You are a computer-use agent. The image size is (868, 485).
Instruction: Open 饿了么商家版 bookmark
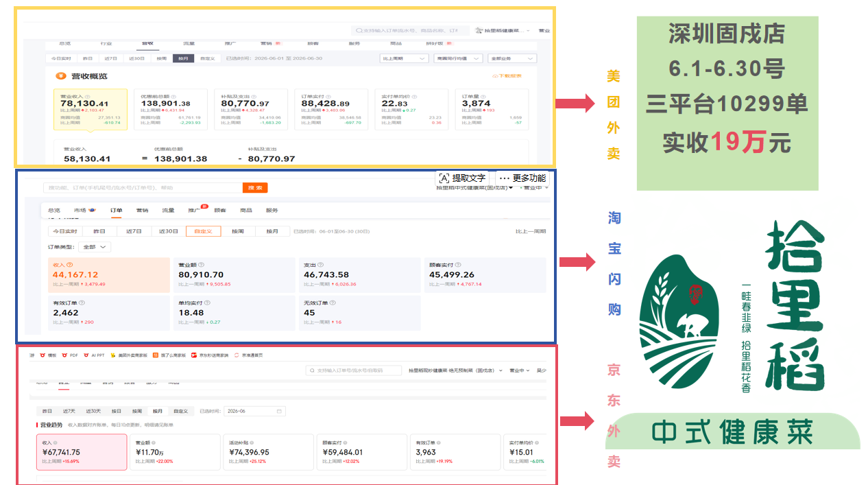click(169, 355)
